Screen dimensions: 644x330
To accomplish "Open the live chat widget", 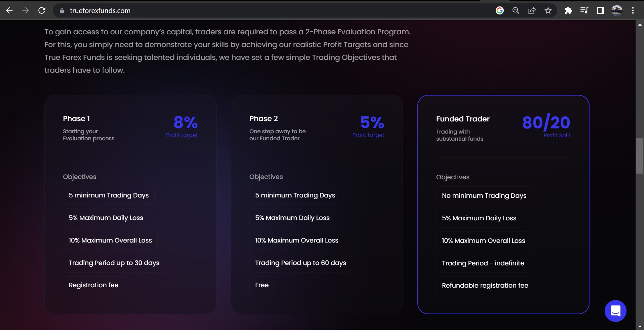I will click(x=615, y=311).
